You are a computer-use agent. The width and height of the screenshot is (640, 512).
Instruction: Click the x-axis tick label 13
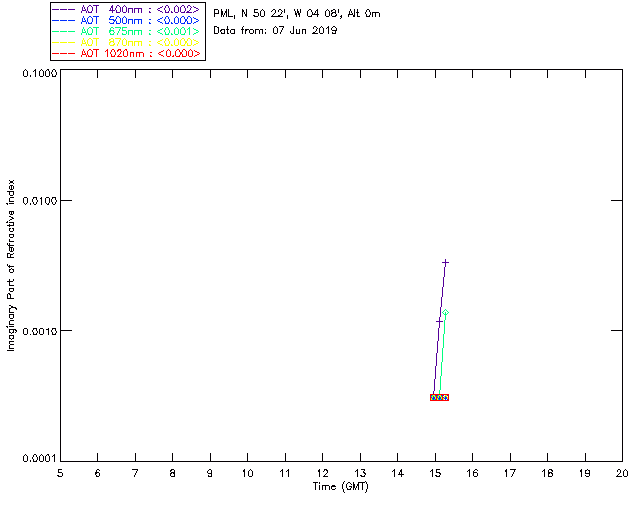coord(360,473)
